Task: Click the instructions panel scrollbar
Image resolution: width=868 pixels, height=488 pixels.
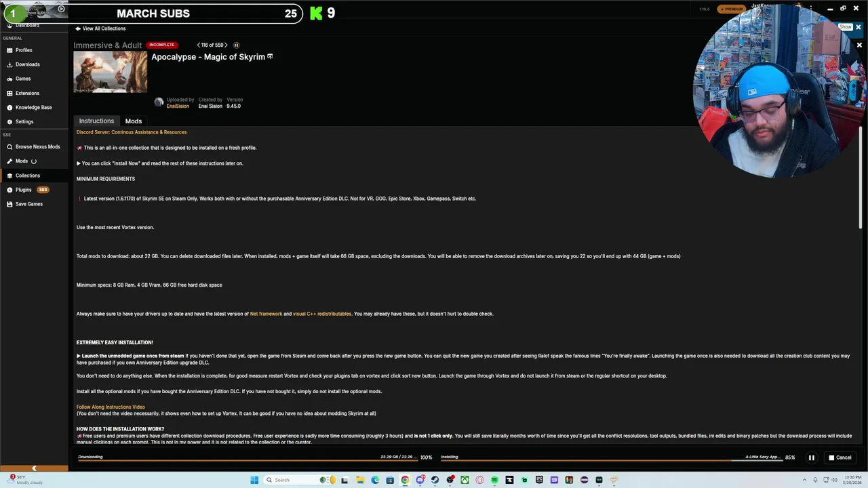Action: point(861,178)
